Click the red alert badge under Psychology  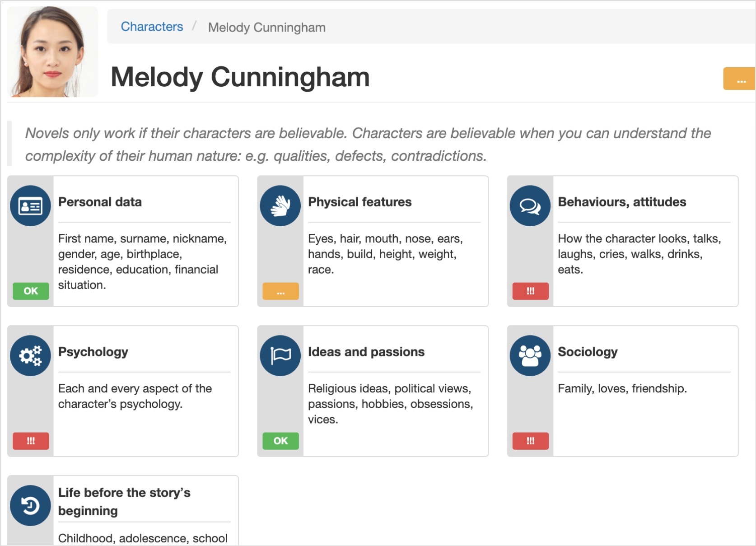click(x=31, y=441)
